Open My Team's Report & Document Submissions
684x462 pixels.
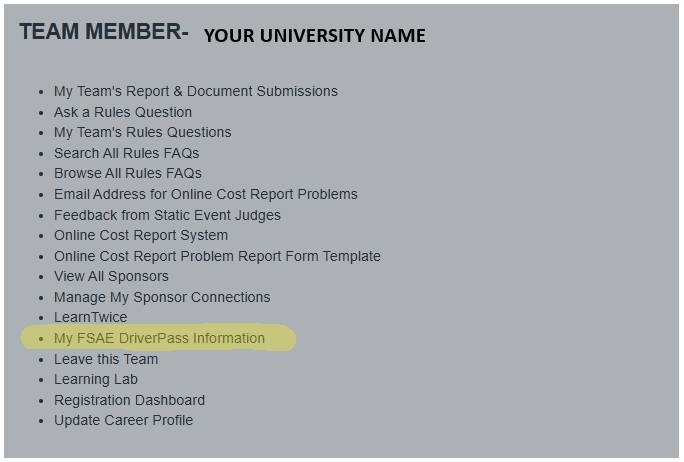(x=195, y=91)
